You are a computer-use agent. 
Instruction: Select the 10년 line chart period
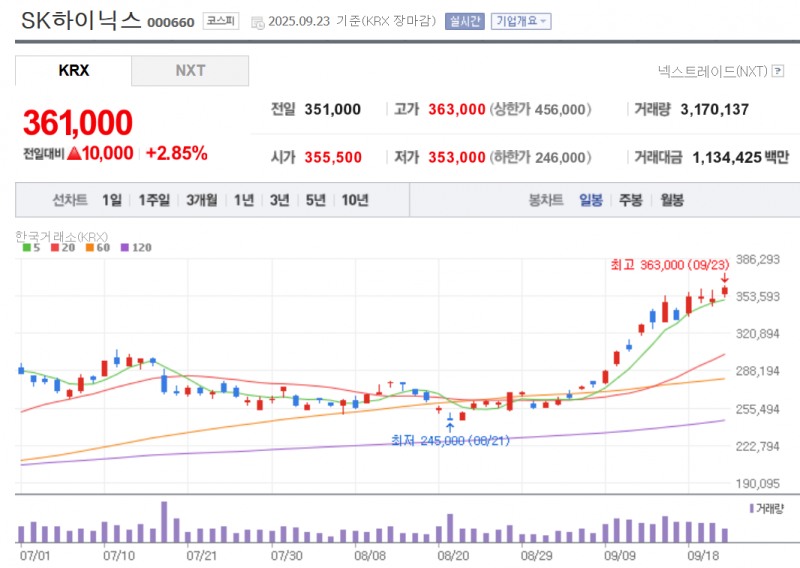click(x=355, y=200)
